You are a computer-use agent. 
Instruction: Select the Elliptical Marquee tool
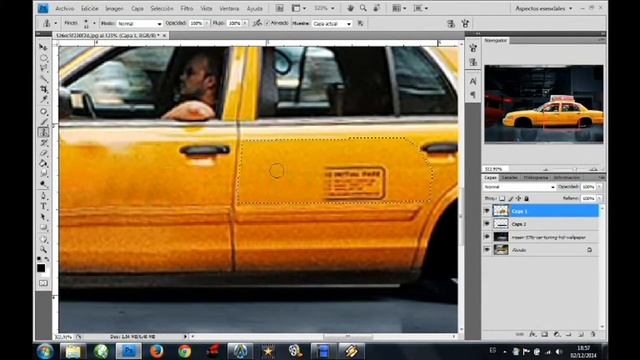pyautogui.click(x=43, y=58)
